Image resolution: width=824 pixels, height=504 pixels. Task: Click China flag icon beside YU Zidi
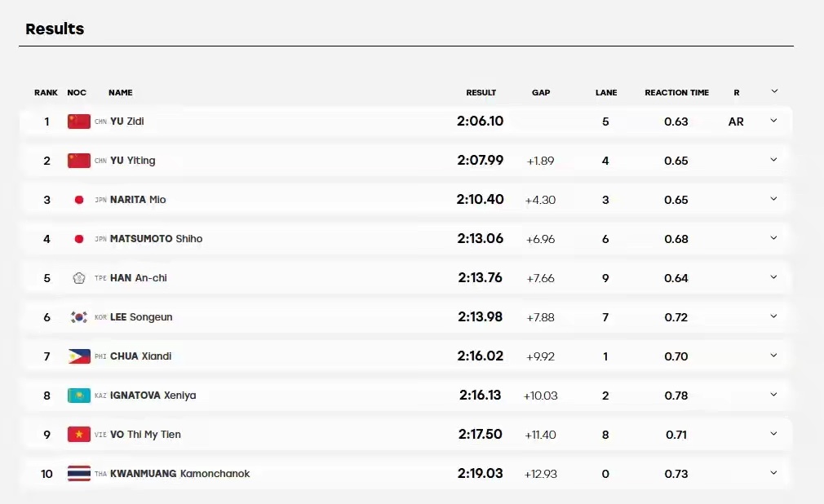click(x=79, y=122)
